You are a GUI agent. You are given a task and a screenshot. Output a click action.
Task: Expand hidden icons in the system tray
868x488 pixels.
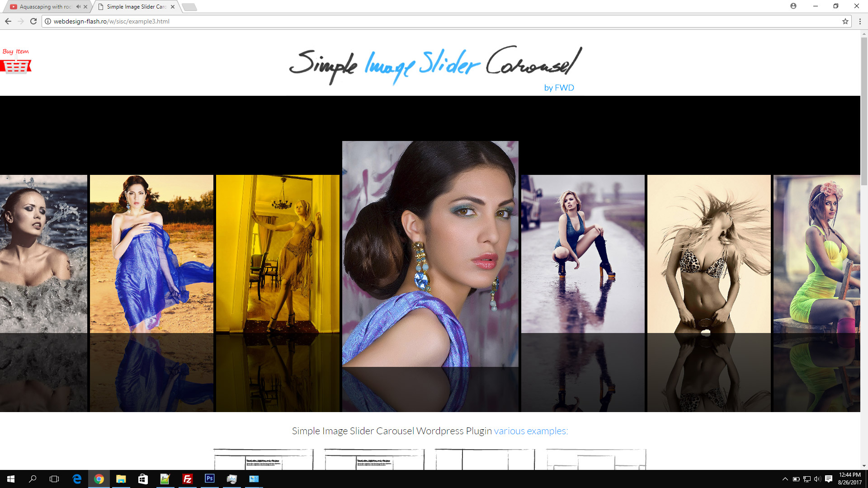tap(785, 479)
